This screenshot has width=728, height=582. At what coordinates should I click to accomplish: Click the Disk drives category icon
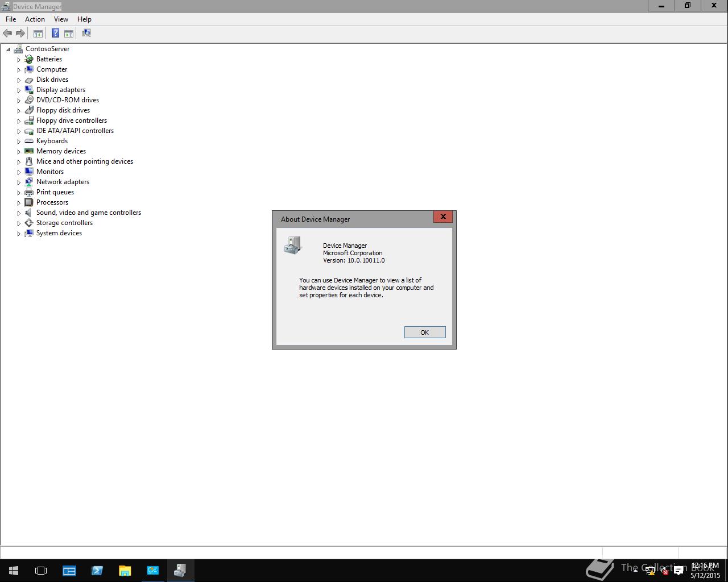click(29, 80)
